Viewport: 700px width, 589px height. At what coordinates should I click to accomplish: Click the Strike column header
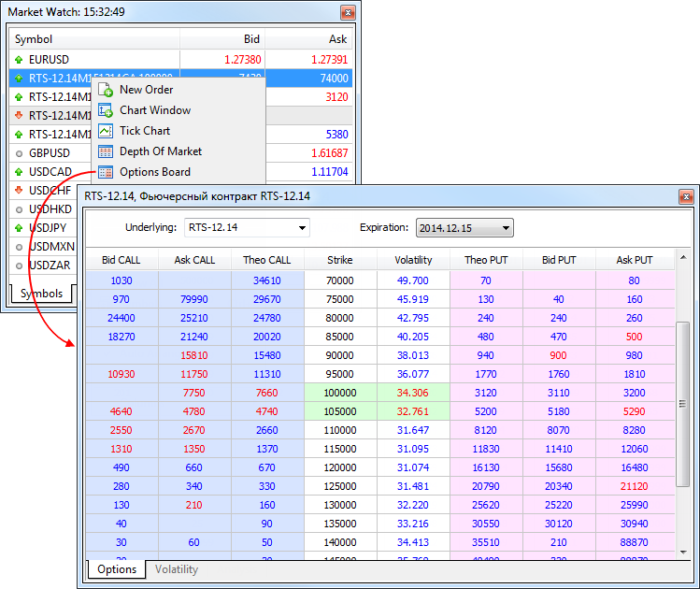(340, 260)
